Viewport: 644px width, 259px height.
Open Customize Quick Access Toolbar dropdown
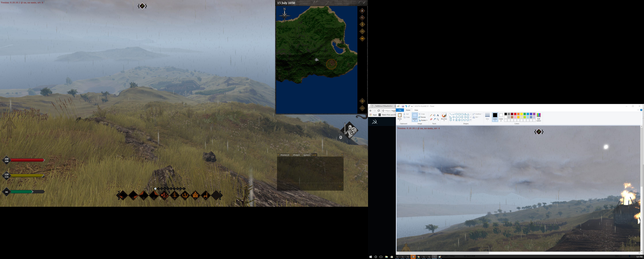pos(412,106)
